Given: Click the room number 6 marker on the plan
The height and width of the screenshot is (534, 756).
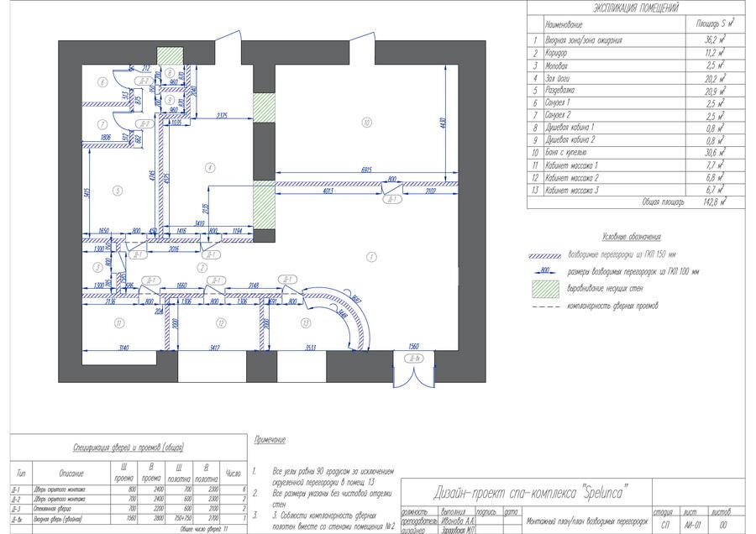Looking at the screenshot, I should [x=102, y=82].
